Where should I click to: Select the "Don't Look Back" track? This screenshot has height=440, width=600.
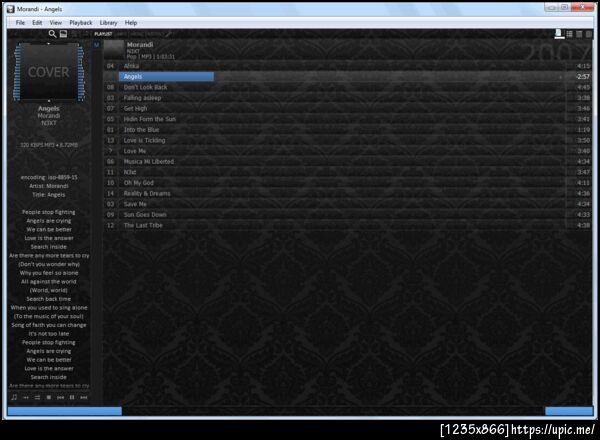pos(346,87)
